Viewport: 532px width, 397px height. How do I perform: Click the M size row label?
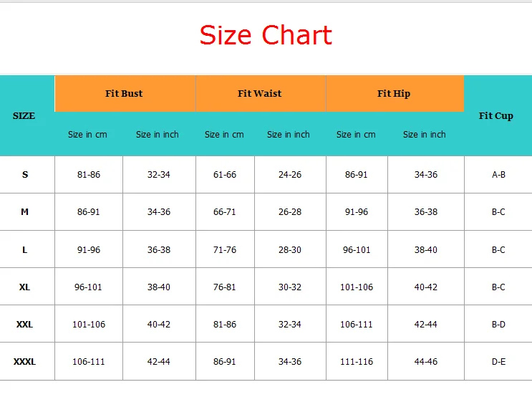(25, 212)
